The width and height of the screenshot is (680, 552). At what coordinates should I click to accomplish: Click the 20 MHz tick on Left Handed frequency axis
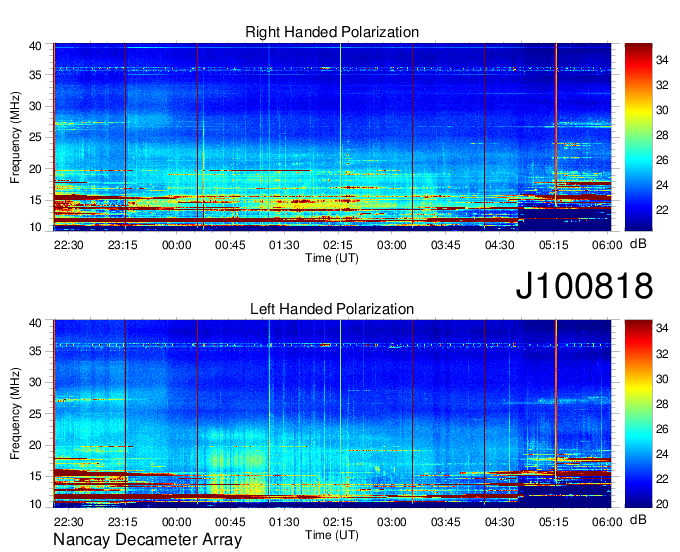pyautogui.click(x=35, y=445)
